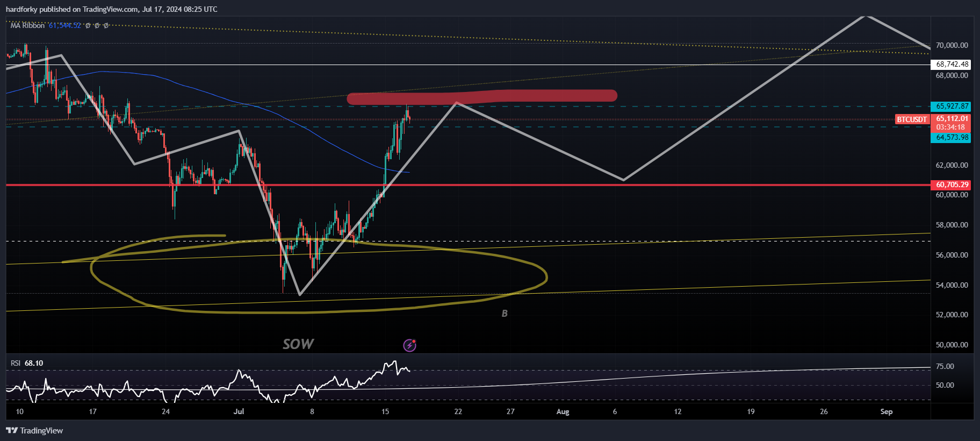Click the 60,000.00 price axis tick
This screenshot has width=980, height=441.
(952, 195)
